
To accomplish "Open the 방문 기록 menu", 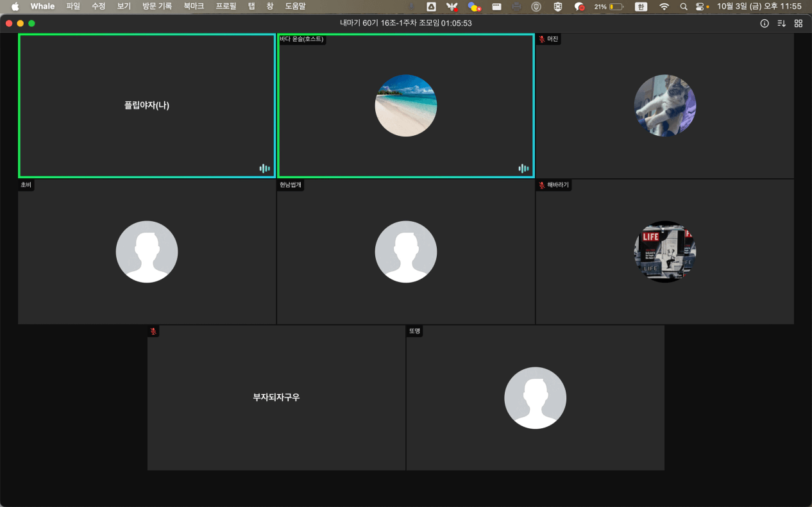I will click(157, 6).
